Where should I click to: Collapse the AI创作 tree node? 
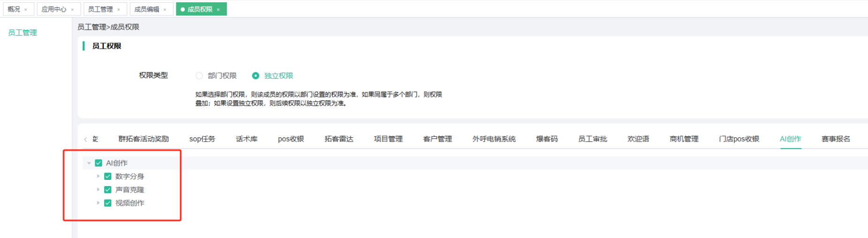coord(89,163)
